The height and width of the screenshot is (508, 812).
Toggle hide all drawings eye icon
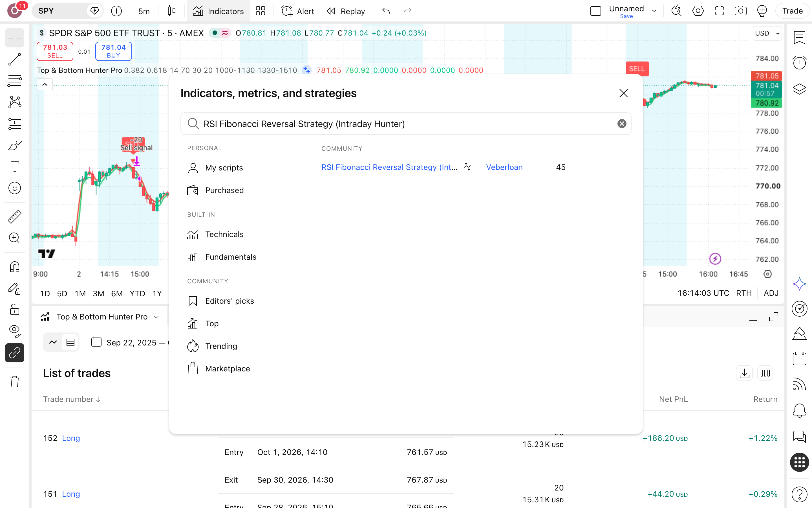[x=14, y=331]
